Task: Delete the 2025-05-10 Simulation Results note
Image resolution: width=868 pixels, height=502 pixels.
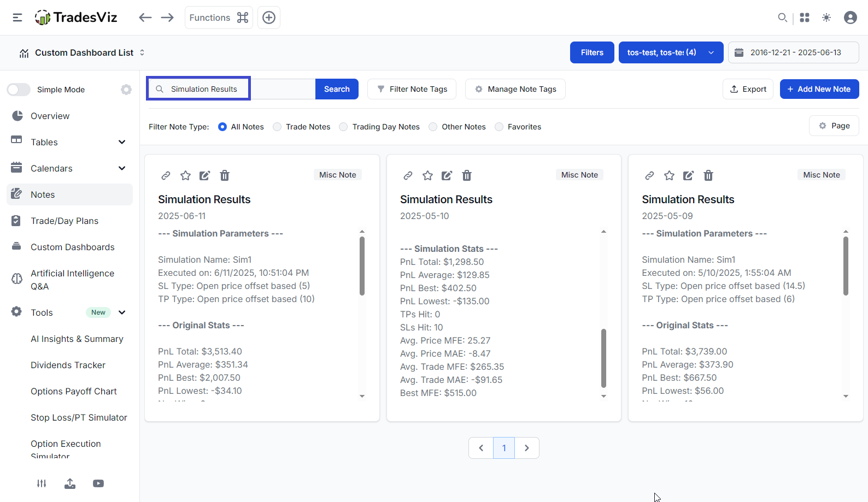Action: pos(467,175)
